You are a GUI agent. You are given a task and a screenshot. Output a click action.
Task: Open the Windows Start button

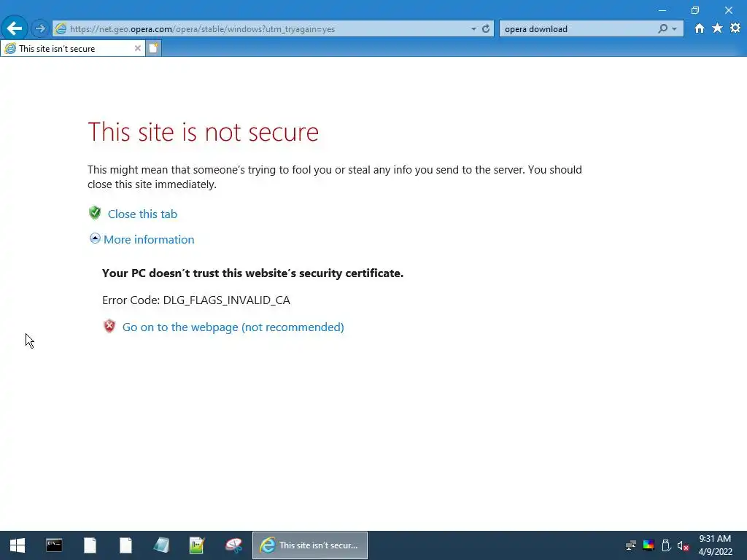pyautogui.click(x=18, y=545)
